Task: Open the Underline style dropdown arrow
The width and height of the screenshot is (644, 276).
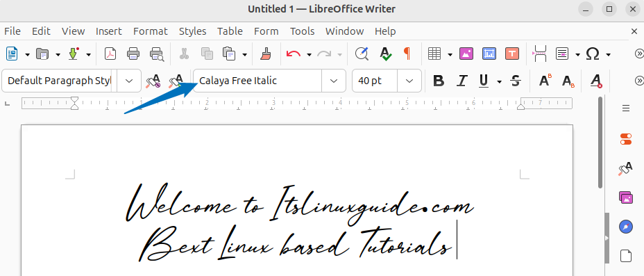Action: pos(499,81)
